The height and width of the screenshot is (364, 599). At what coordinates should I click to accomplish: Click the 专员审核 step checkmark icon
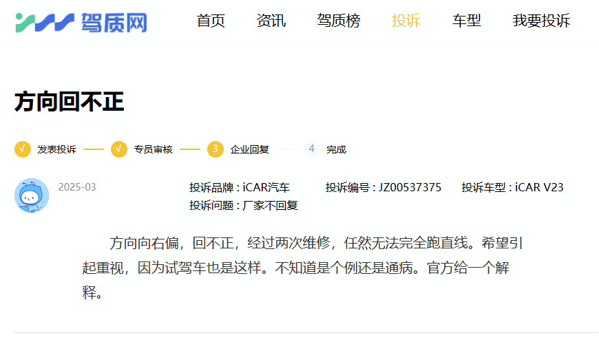119,149
